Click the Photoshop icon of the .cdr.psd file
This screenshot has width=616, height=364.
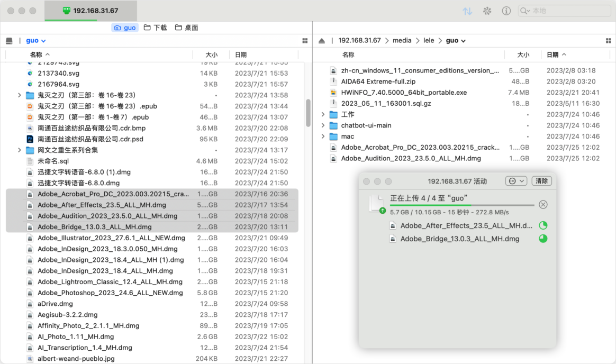30,139
